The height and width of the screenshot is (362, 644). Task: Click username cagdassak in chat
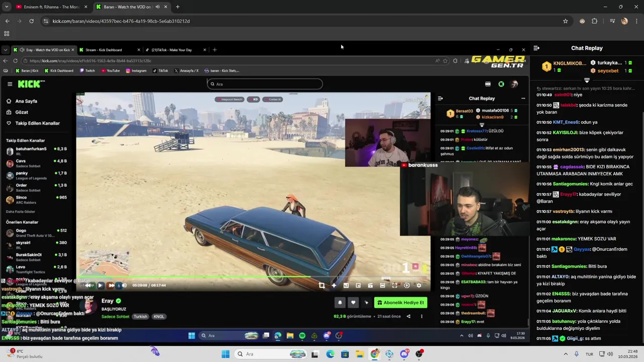[573, 167]
